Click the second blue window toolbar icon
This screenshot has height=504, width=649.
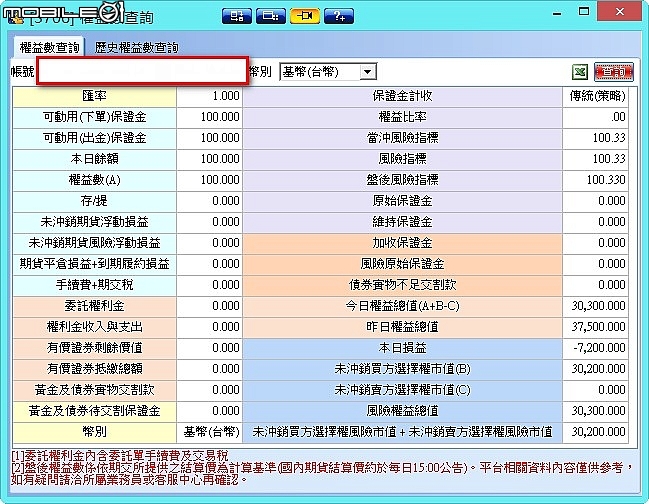coord(271,16)
